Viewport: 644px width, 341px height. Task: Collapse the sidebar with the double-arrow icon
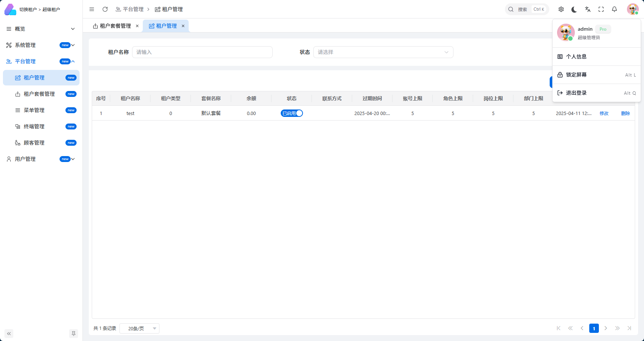point(9,334)
